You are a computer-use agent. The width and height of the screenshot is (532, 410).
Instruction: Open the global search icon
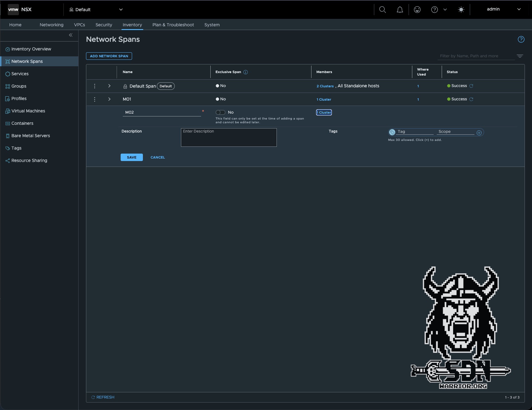pos(383,10)
